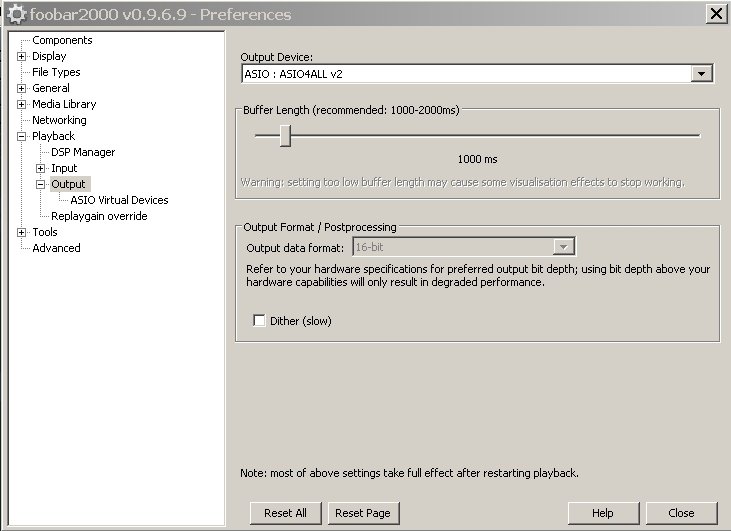Open Help for this preferences page
The width and height of the screenshot is (731, 531).
pos(603,513)
